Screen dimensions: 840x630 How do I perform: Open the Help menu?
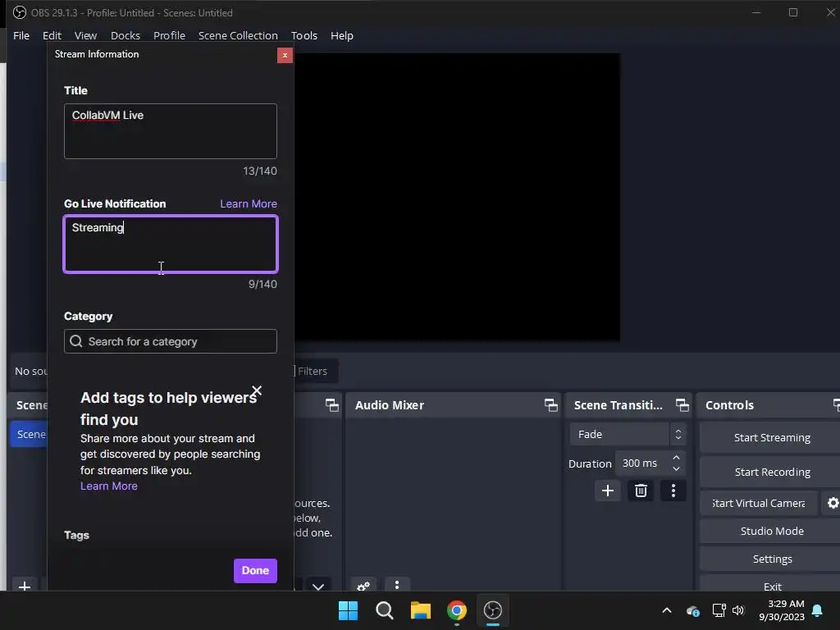tap(342, 35)
